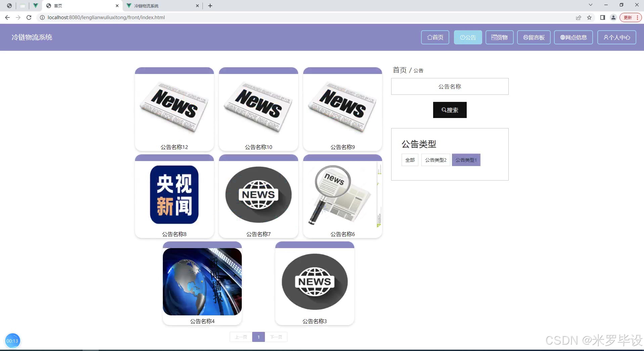
Task: Open the 公告名称10 news thumbnail
Action: 258,108
